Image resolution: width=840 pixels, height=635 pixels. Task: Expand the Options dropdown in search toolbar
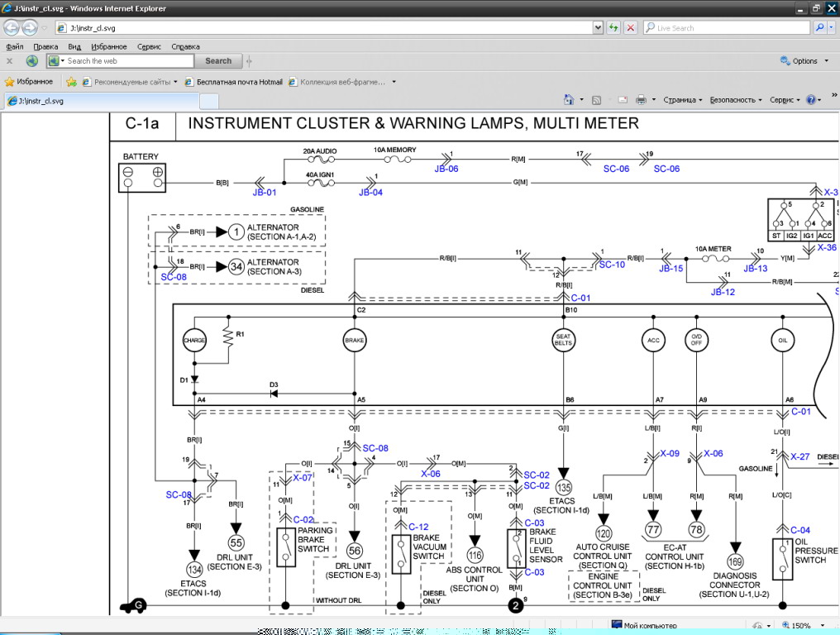click(x=799, y=61)
